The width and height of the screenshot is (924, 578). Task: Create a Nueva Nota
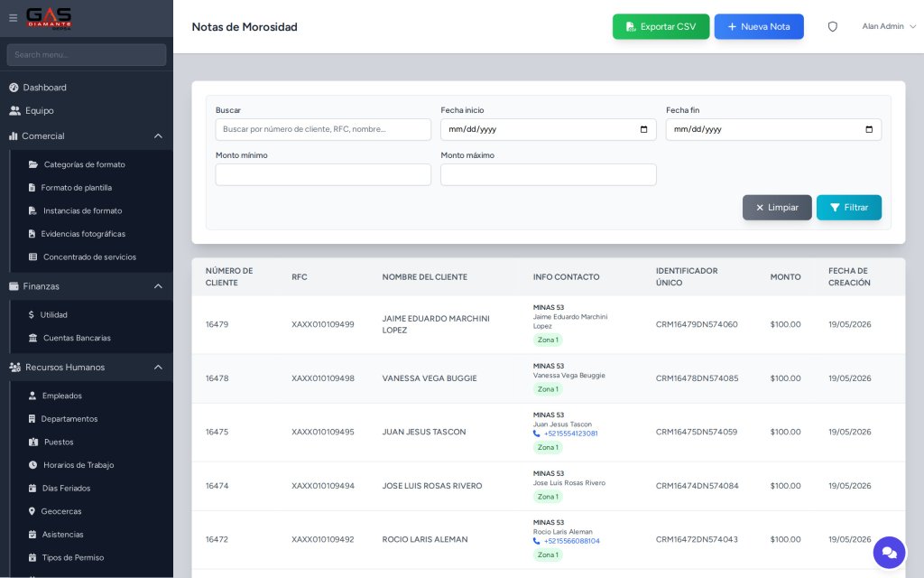(758, 26)
